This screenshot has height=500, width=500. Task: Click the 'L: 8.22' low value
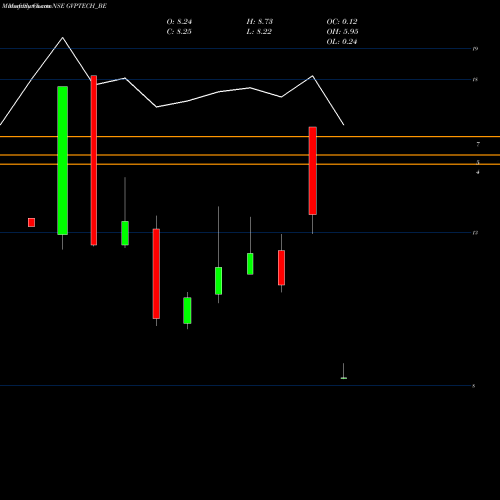[x=259, y=32]
